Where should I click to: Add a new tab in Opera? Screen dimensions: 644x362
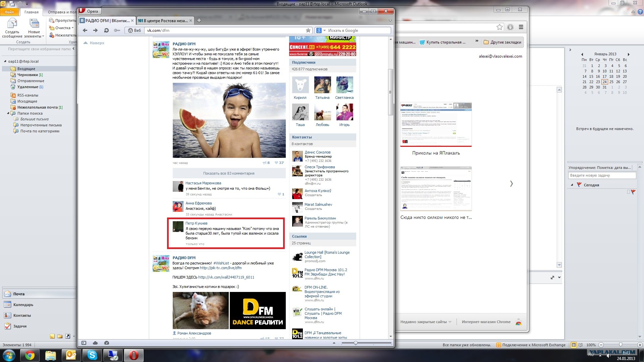(199, 21)
